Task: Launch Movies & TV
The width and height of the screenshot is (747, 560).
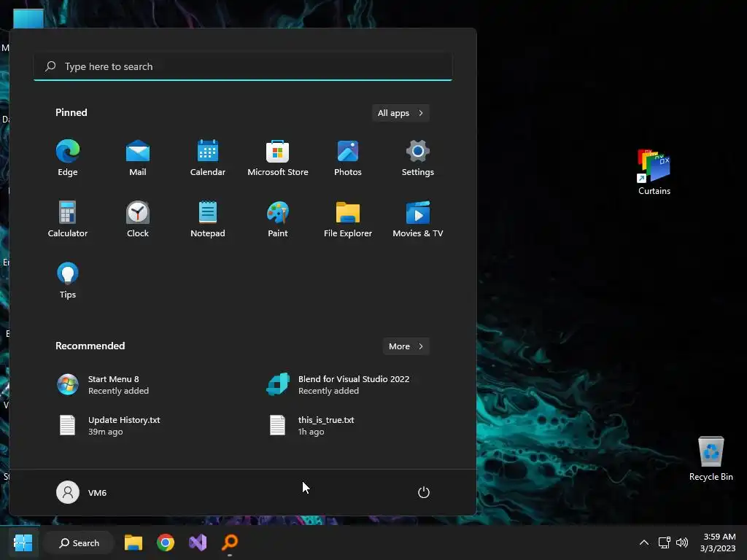Action: click(x=418, y=219)
